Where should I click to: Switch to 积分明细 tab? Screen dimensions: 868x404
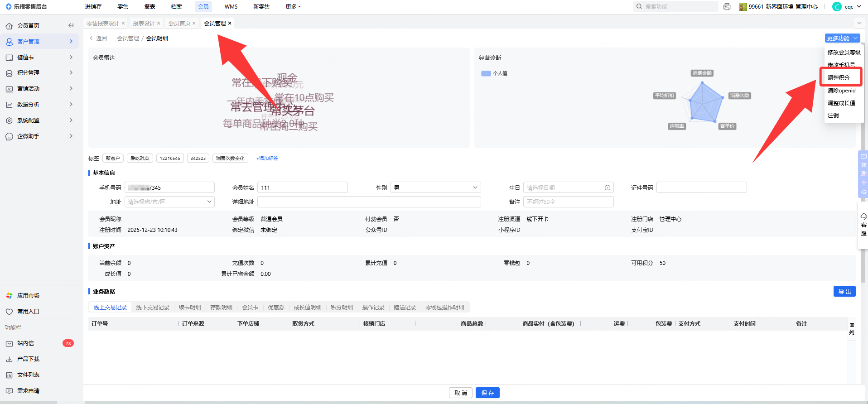pos(342,307)
